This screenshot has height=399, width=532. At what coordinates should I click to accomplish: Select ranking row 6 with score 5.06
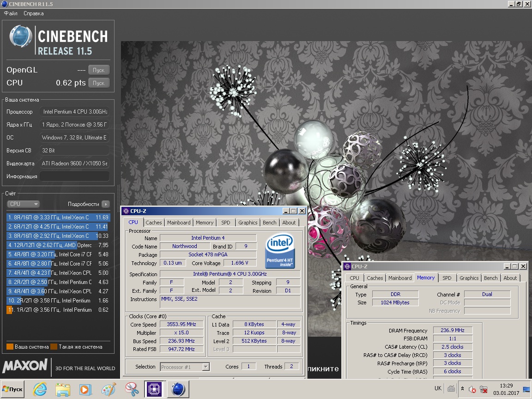tap(58, 263)
